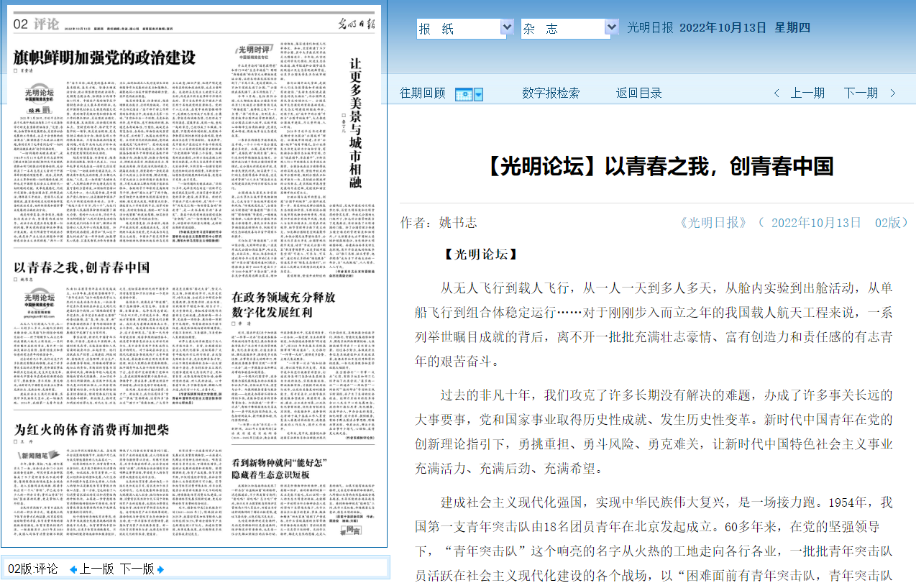Go to next page via 下一版
Image resolution: width=916 pixels, height=588 pixels.
tap(137, 569)
